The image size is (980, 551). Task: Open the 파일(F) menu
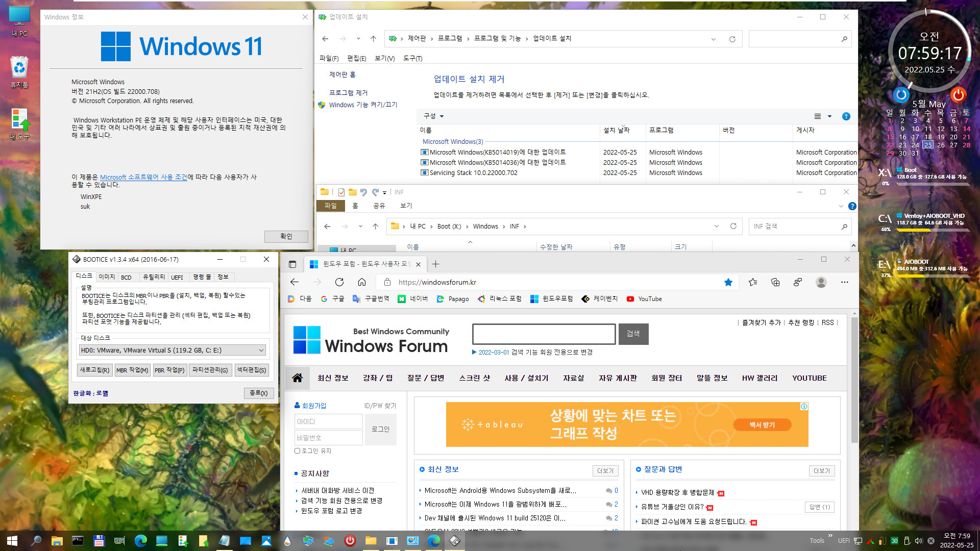(329, 59)
